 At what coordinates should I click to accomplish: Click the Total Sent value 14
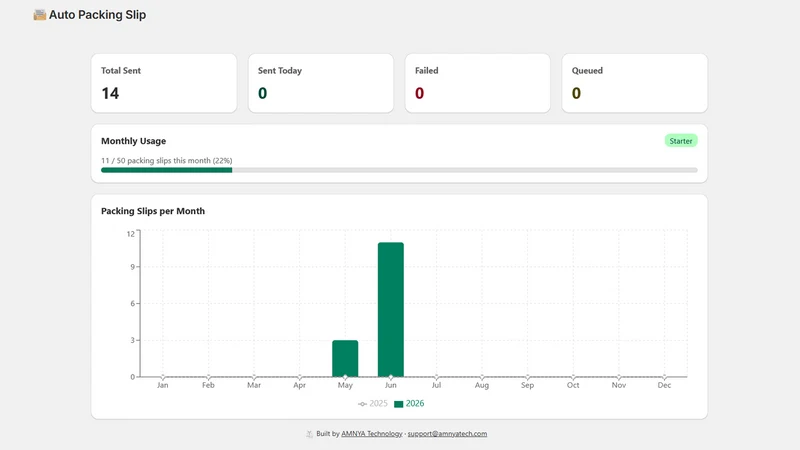tap(110, 93)
